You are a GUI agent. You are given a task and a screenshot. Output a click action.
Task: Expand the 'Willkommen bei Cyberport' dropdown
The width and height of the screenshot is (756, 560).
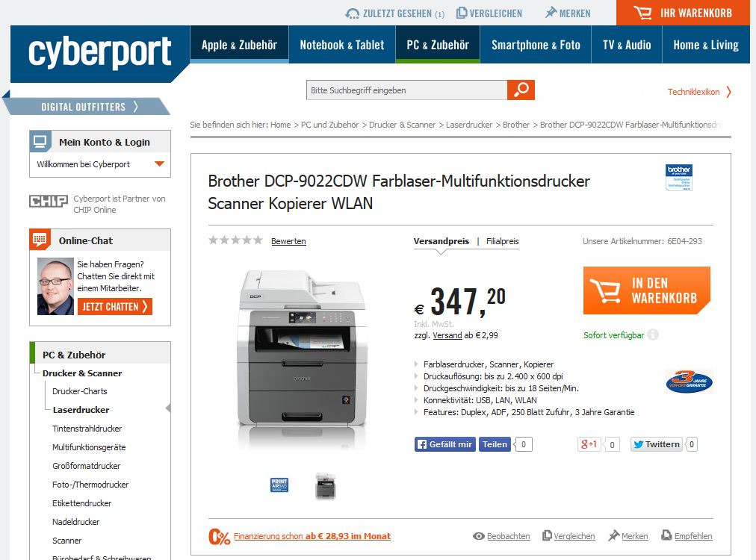coord(159,164)
